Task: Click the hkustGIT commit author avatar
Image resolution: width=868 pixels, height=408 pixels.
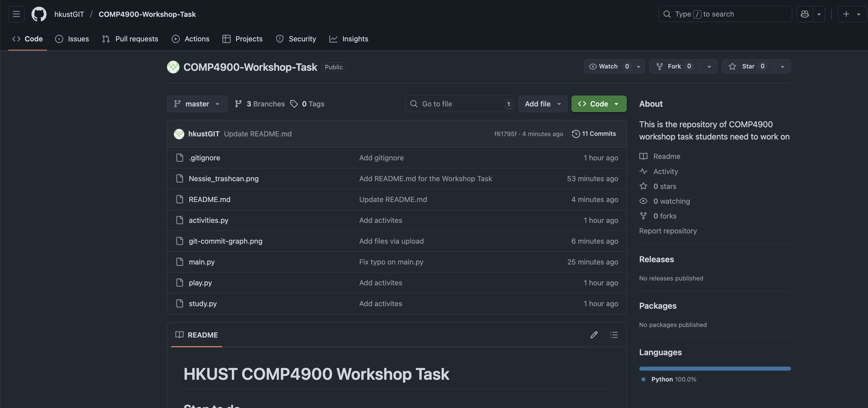Action: (x=179, y=134)
